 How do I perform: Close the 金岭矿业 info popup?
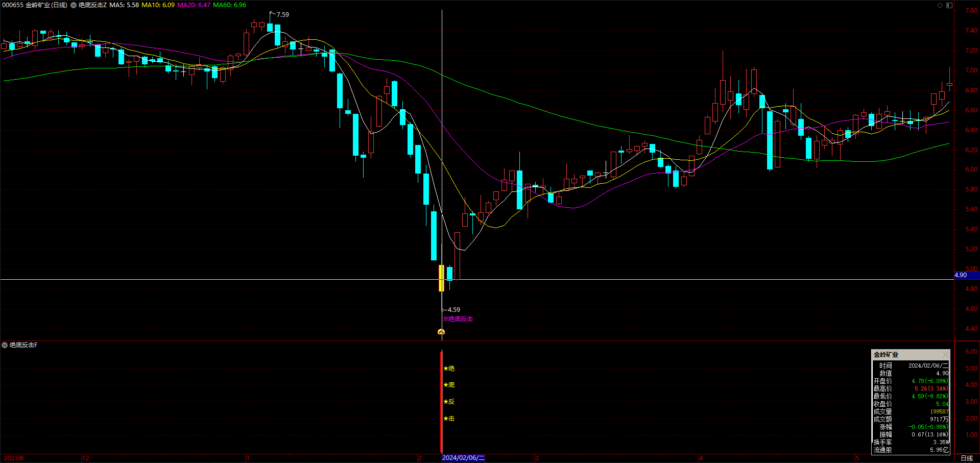945,354
